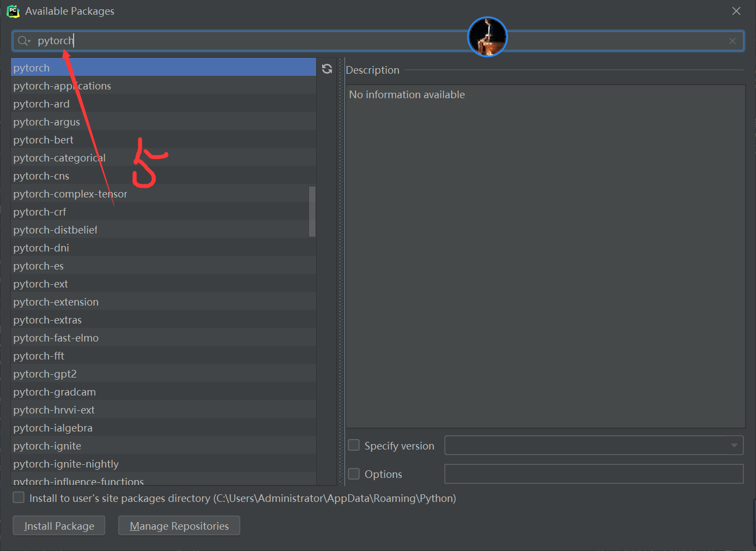Select pytorch-fft in the list
Viewport: 756px width, 551px height.
[164, 356]
